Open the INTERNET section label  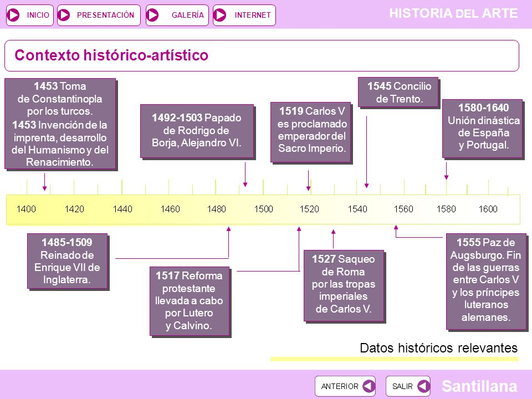point(253,16)
